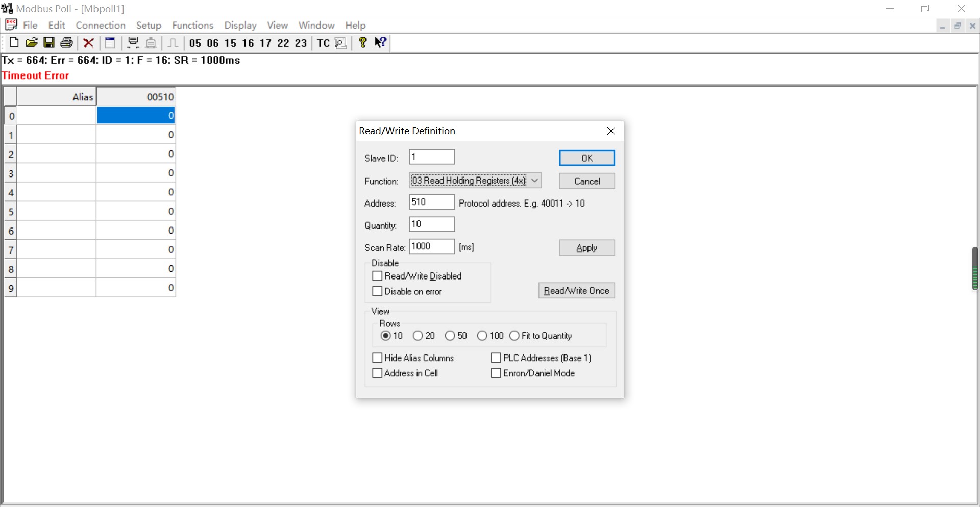Print using the printer toolbar icon

pos(67,43)
